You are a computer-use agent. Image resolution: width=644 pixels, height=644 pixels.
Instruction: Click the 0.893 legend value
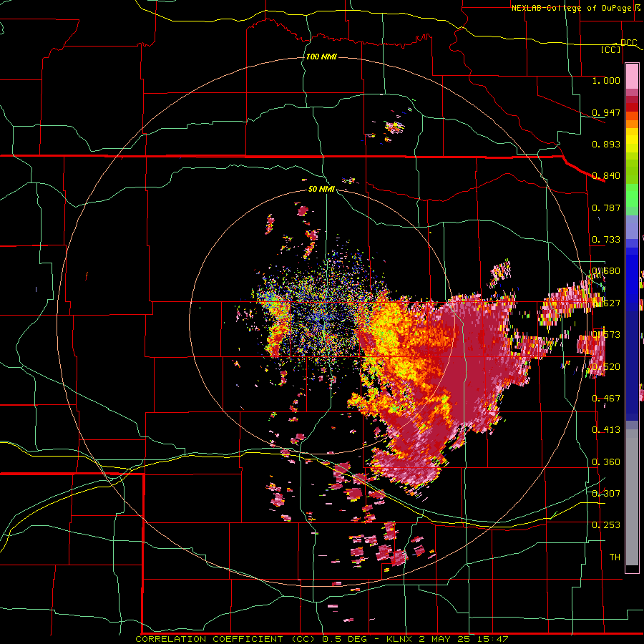[606, 144]
